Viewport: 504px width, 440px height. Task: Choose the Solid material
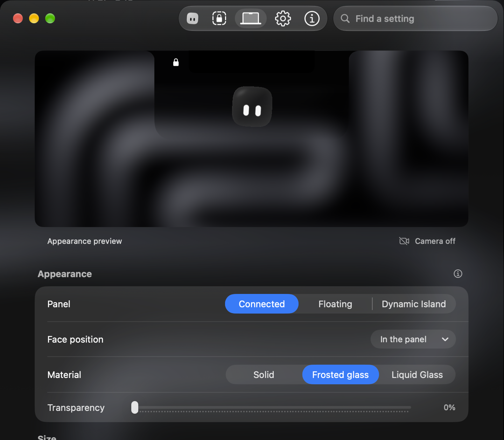click(264, 374)
